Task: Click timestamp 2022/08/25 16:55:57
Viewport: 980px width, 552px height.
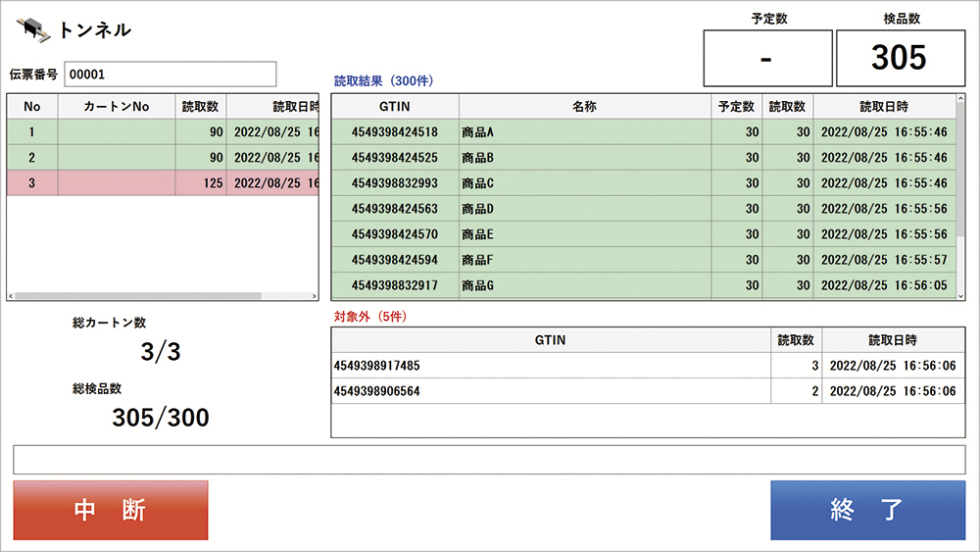Action: [884, 260]
